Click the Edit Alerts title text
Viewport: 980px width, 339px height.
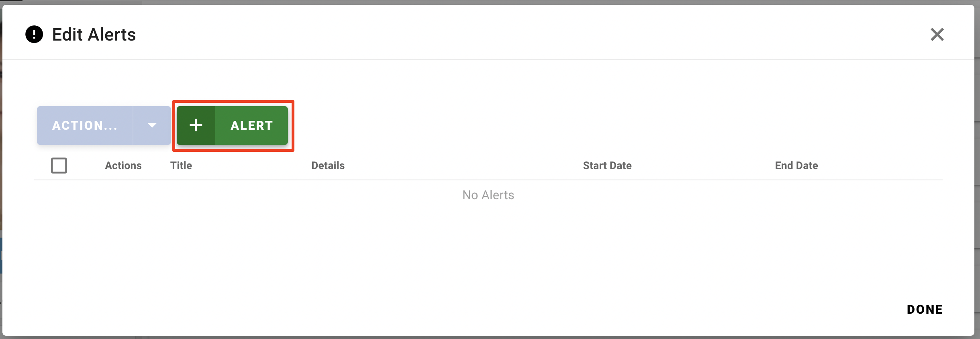pyautogui.click(x=94, y=35)
